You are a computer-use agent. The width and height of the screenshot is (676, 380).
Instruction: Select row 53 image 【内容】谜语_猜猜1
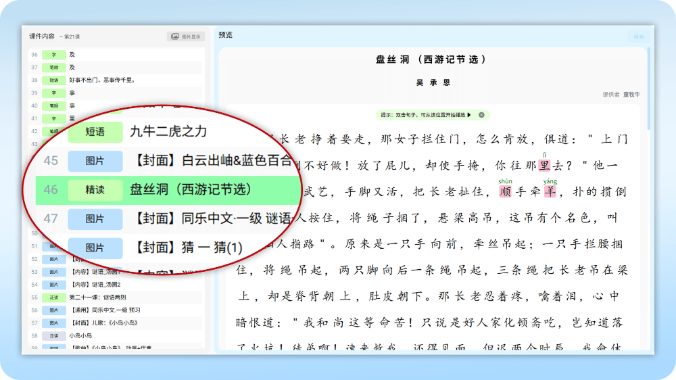tap(116, 272)
